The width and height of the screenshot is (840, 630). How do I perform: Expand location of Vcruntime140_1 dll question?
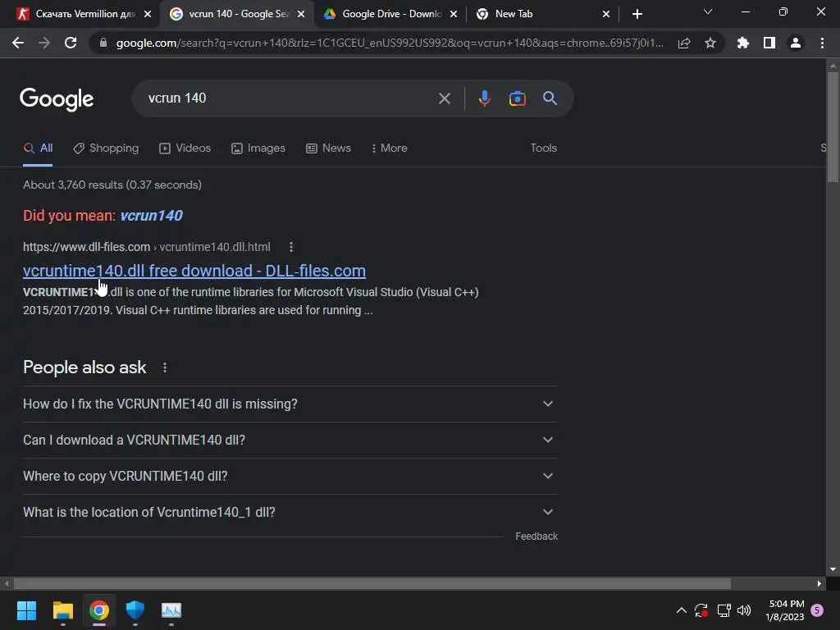click(x=290, y=512)
